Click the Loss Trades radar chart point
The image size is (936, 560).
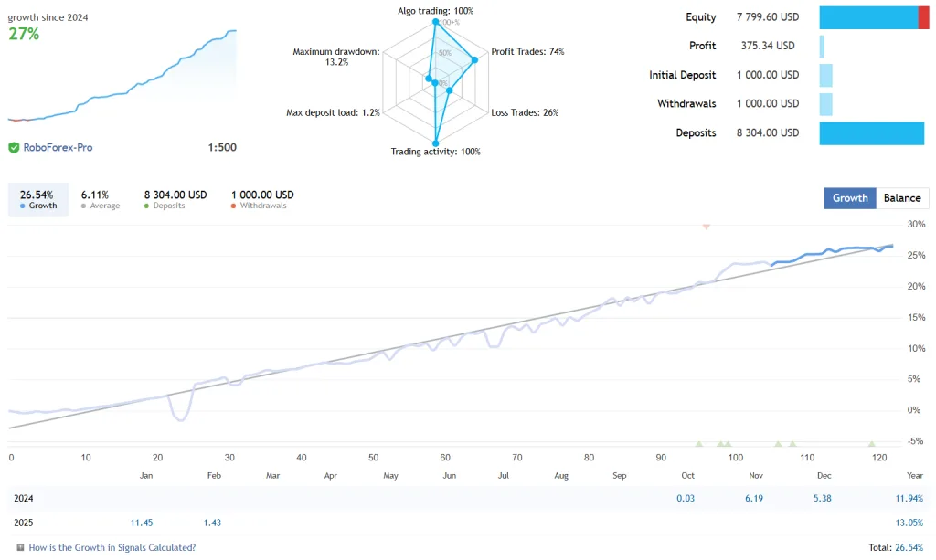(450, 90)
